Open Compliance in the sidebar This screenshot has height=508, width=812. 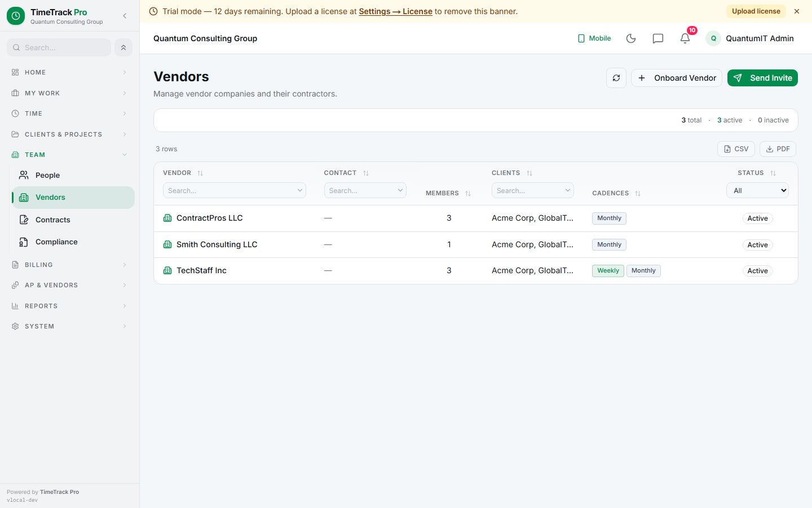click(x=73, y=242)
